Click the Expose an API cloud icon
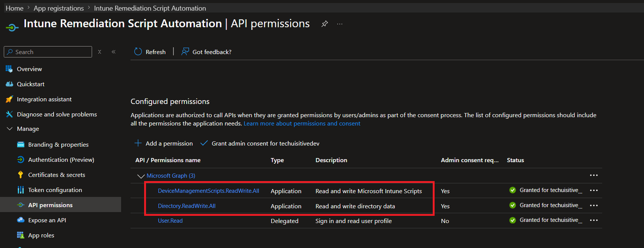644x248 pixels. 21,220
